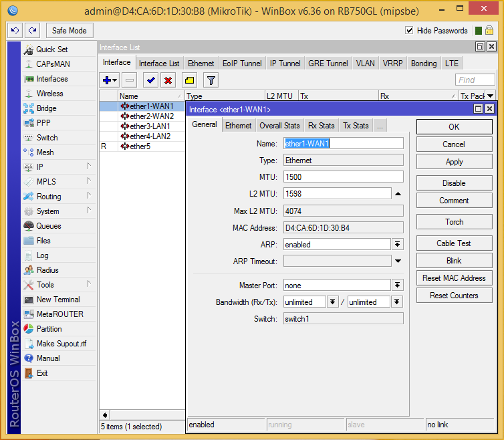Screen dimensions: 504x440
Task: Open Tx bandwidth dropdown arrow
Action: [x=397, y=302]
